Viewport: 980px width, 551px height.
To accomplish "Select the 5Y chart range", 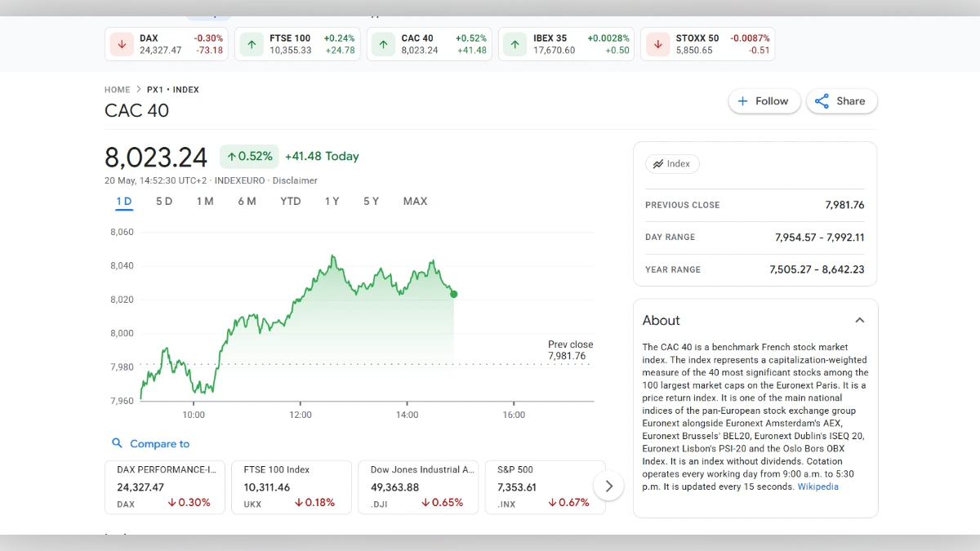I will (371, 202).
